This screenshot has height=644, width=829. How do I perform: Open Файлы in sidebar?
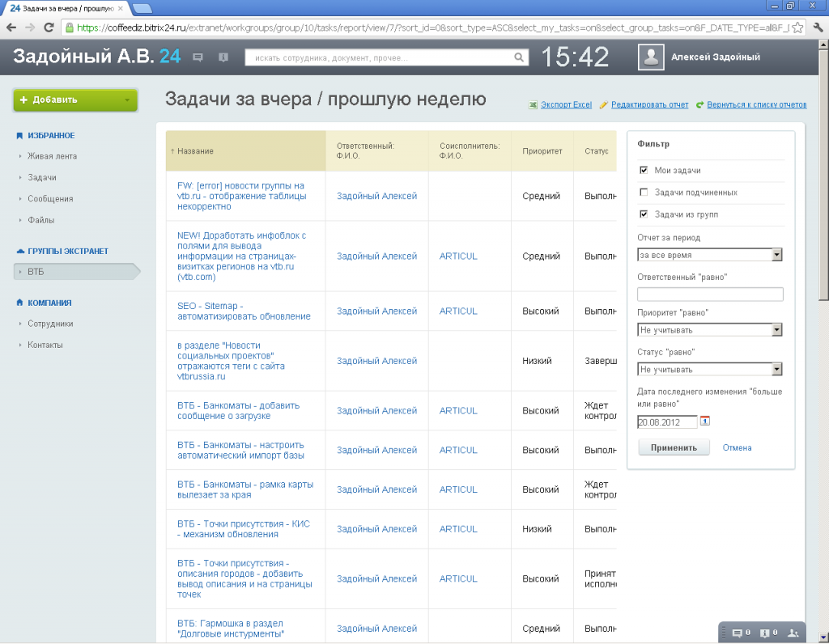click(40, 220)
